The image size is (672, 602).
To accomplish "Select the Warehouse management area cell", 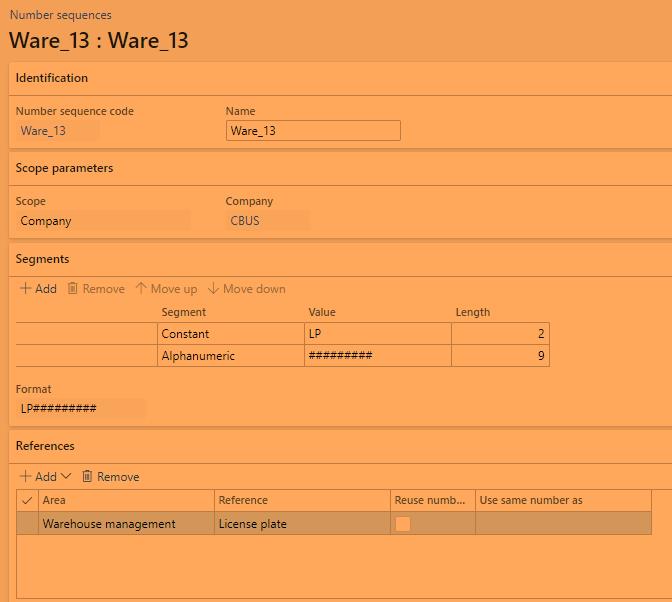I will pos(126,524).
